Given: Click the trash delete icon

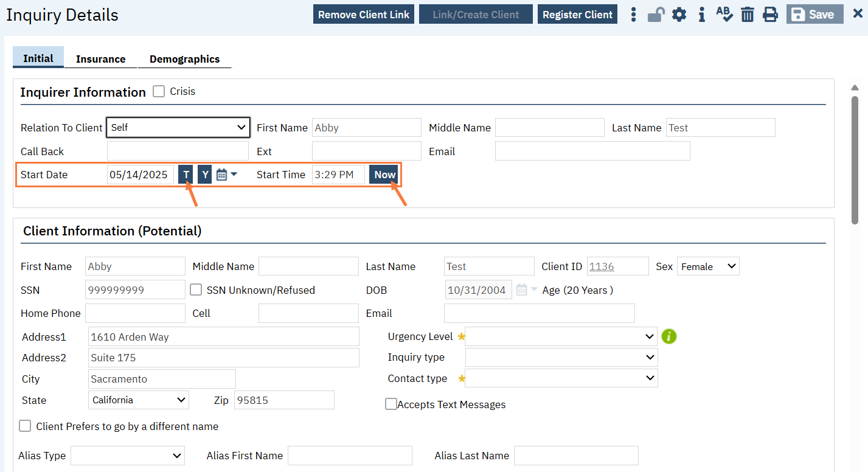Looking at the screenshot, I should [x=748, y=15].
